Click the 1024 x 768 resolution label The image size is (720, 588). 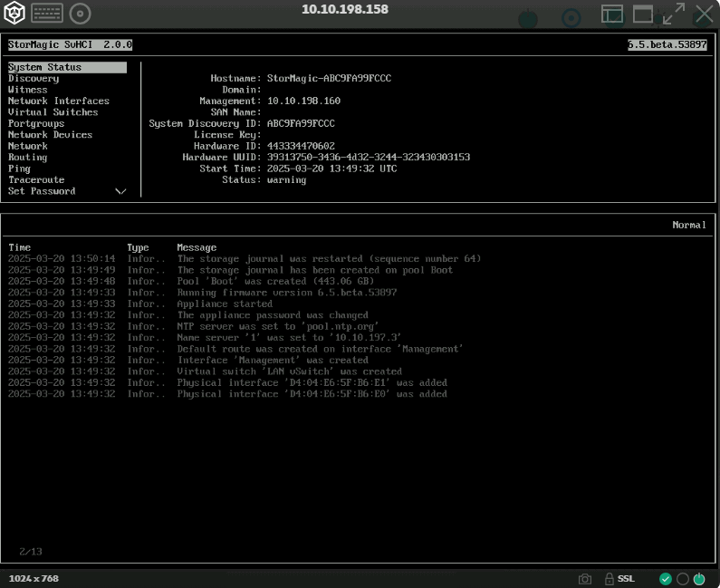point(34,579)
